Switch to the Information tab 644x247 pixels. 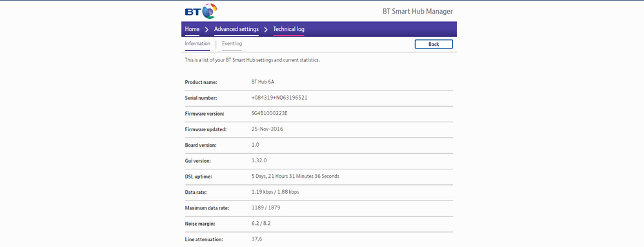tap(197, 43)
